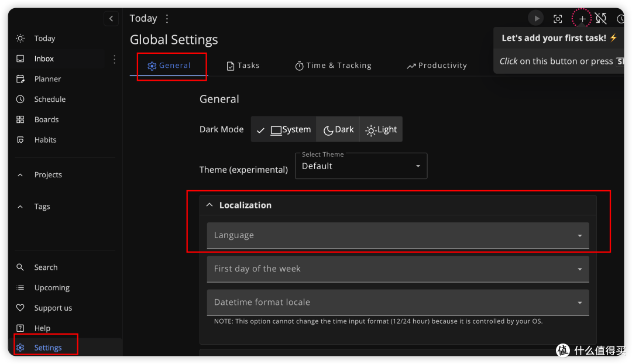Collapse the sidebar with the chevron button
Screen dimensions: 632x364
pos(111,19)
